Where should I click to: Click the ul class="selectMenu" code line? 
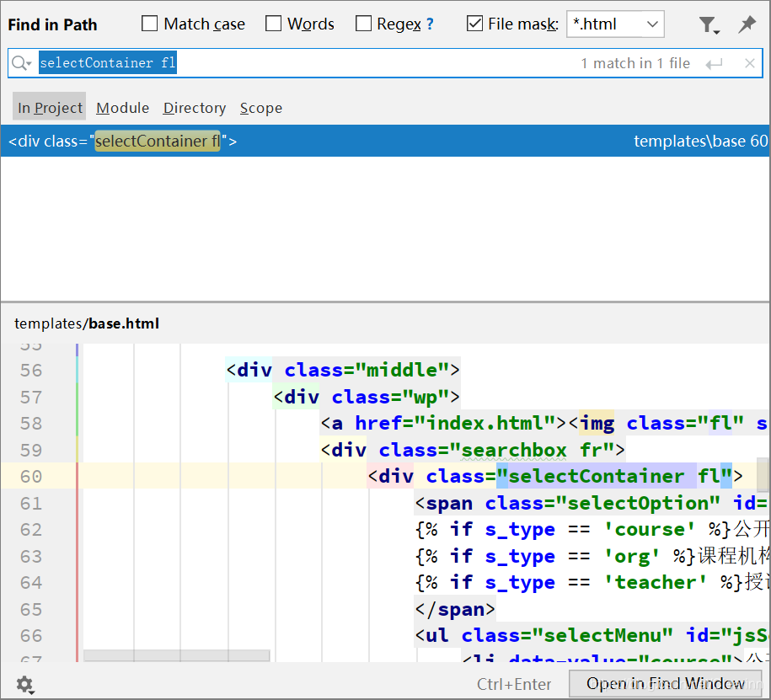point(592,636)
